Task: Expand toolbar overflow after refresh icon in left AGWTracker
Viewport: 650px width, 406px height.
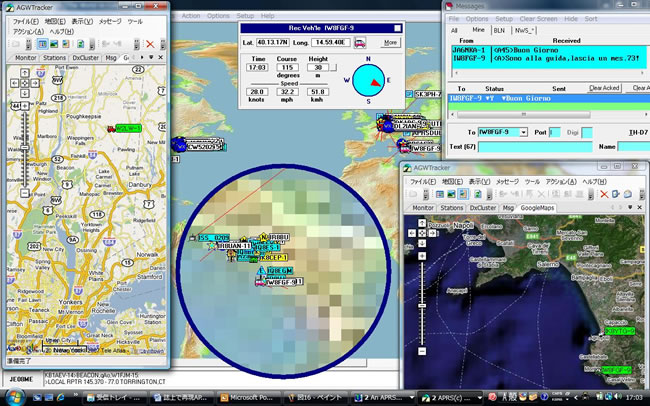Action: click(92, 44)
